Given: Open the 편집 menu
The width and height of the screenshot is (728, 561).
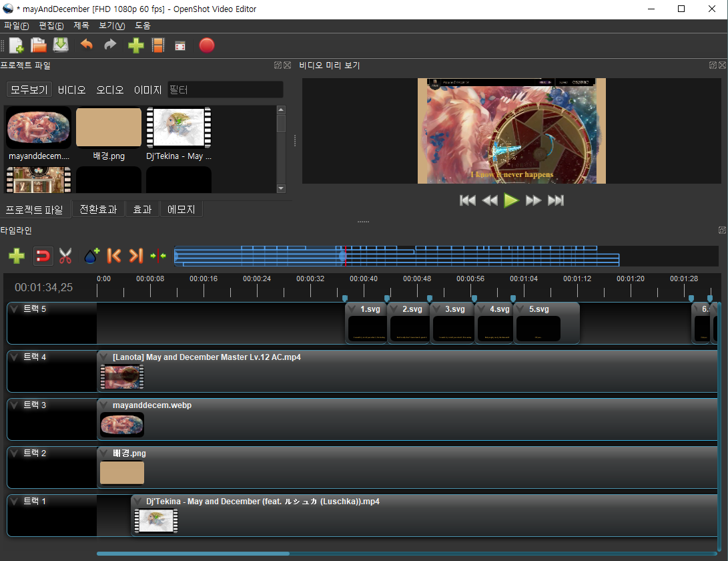Looking at the screenshot, I should pyautogui.click(x=51, y=25).
